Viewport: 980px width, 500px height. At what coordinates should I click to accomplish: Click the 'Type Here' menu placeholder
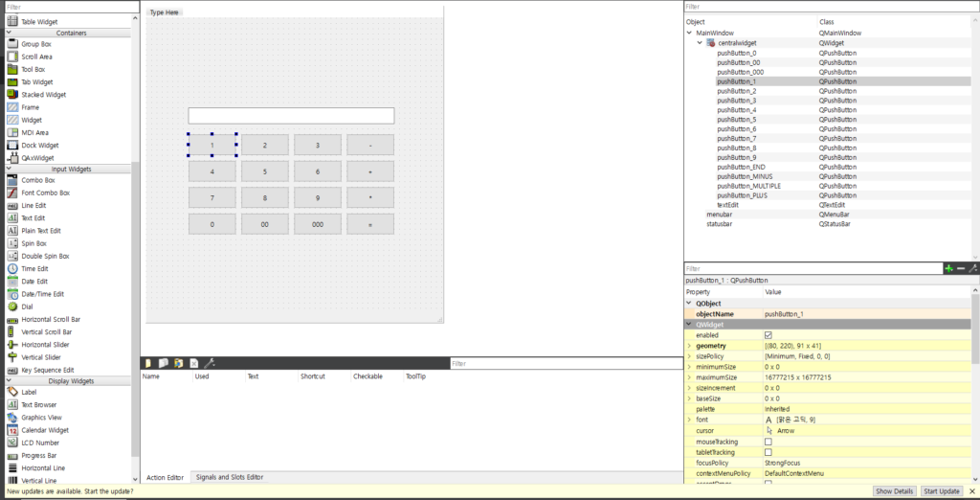point(164,12)
